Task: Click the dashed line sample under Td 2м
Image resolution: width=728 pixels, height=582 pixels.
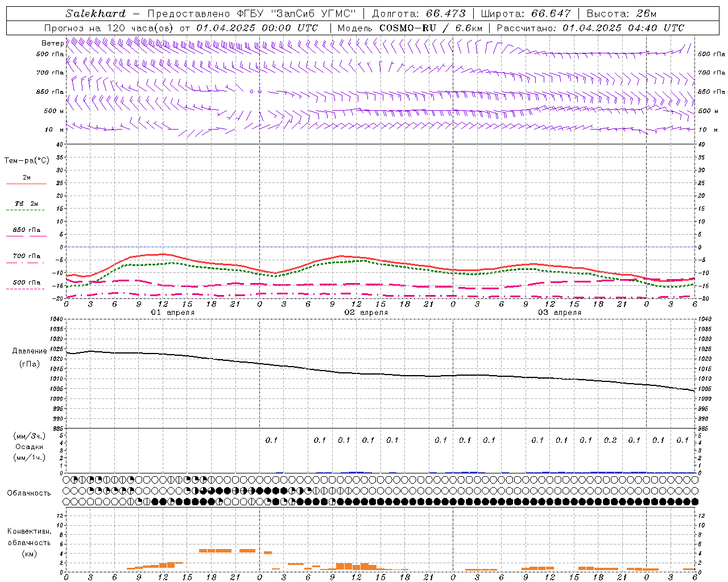Action: pos(26,210)
